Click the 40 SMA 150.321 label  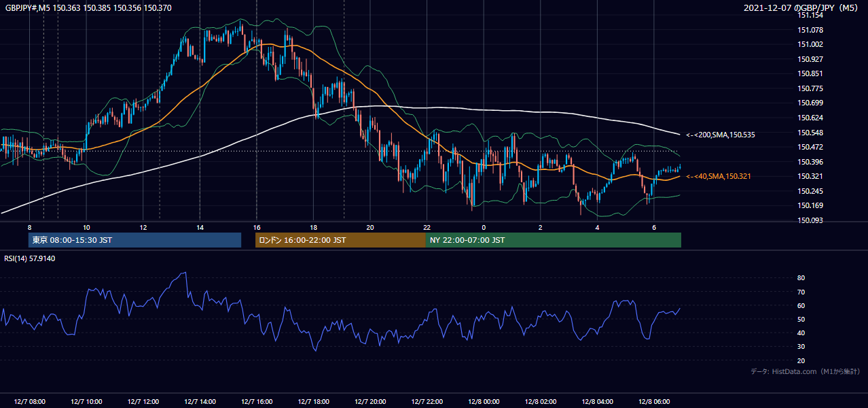click(x=719, y=176)
